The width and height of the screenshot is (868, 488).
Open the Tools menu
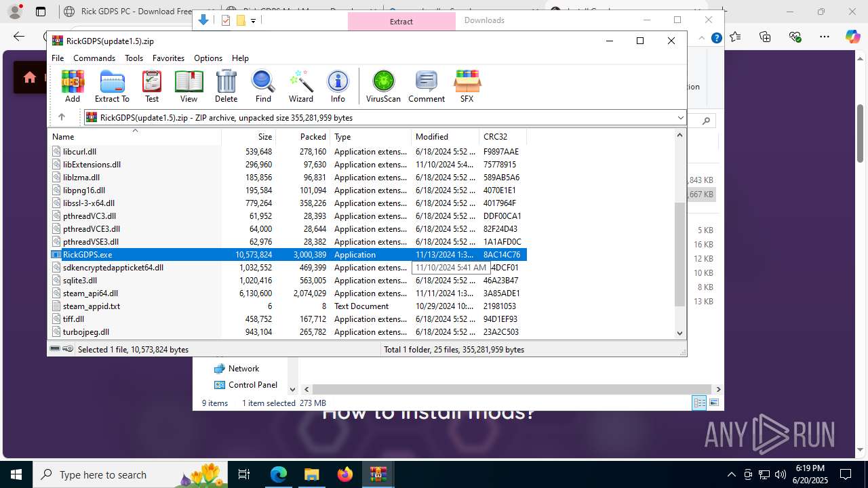[x=134, y=58]
